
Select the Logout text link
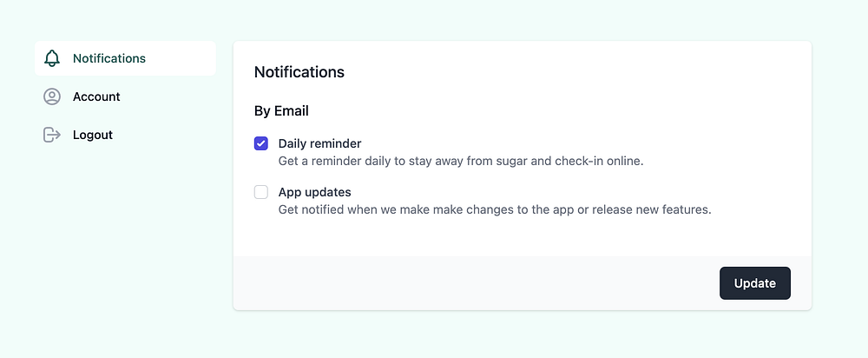(93, 135)
